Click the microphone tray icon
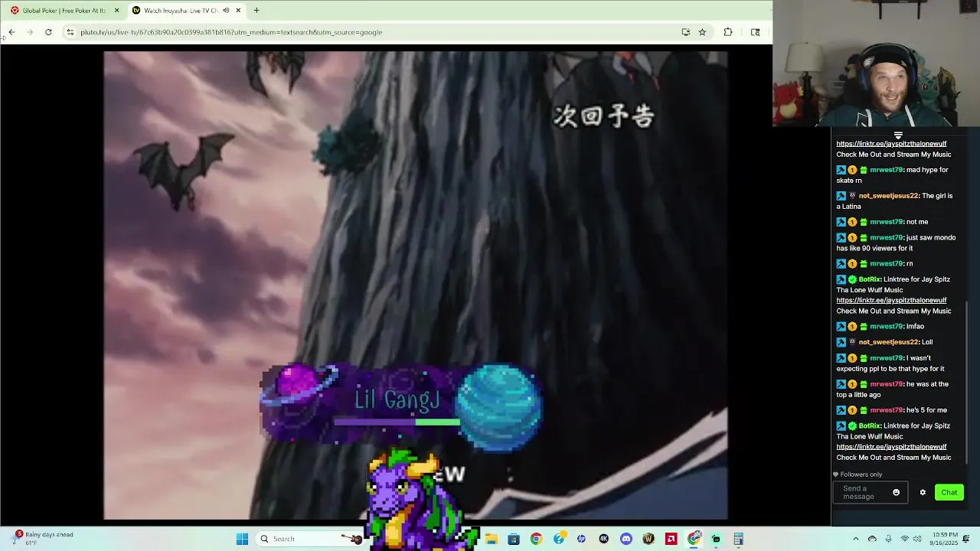 click(888, 539)
